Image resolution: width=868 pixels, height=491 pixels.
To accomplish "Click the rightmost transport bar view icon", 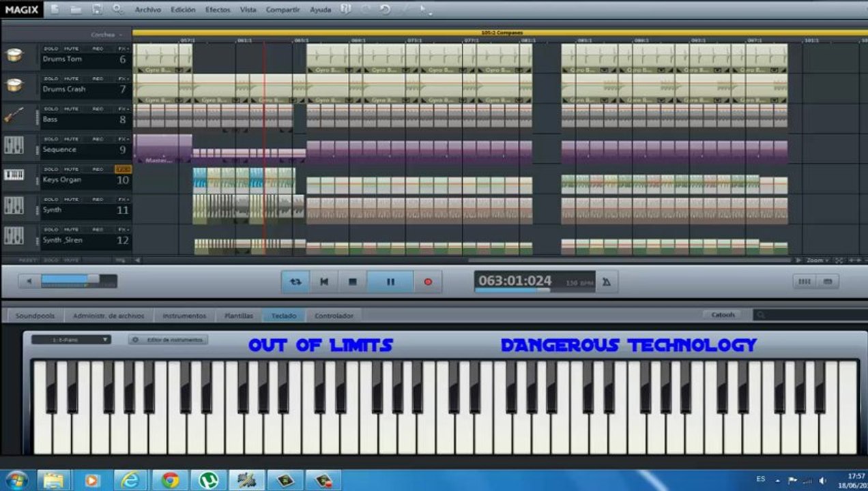I will 828,281.
